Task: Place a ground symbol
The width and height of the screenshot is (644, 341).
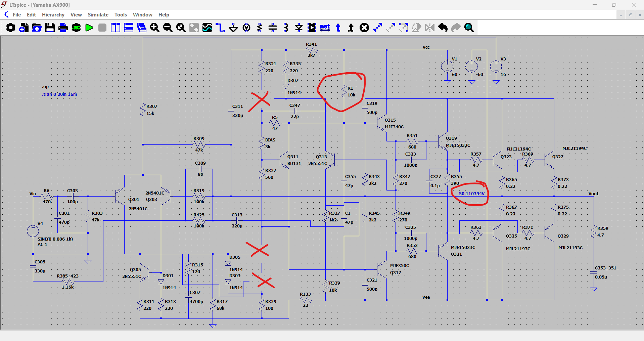Action: [x=233, y=28]
